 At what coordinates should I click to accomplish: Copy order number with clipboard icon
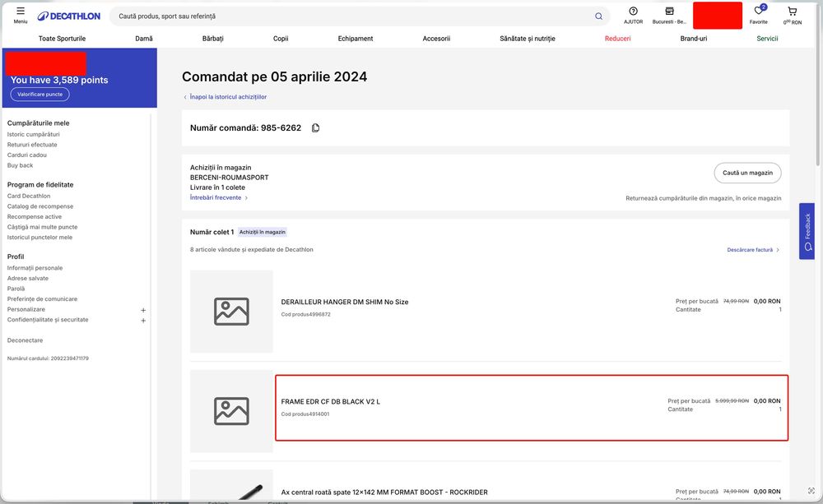(x=315, y=128)
